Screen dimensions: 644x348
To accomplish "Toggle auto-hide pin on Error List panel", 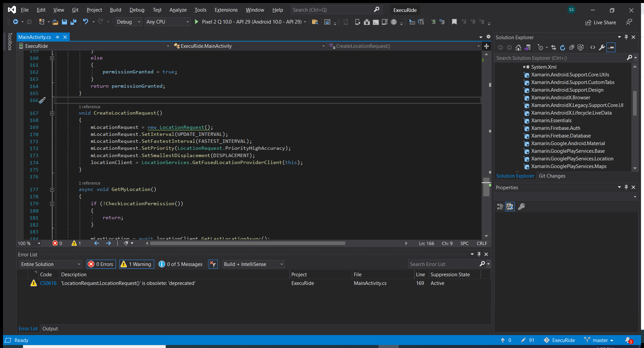I will pyautogui.click(x=479, y=254).
